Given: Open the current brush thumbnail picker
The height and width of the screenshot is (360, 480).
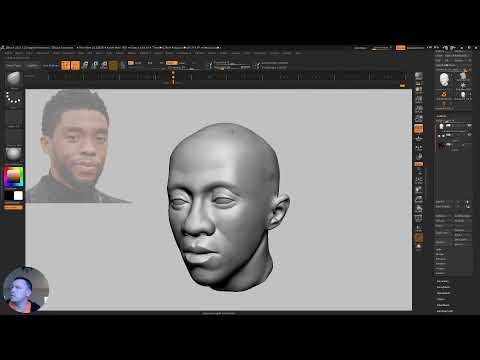Looking at the screenshot, I should tap(14, 80).
